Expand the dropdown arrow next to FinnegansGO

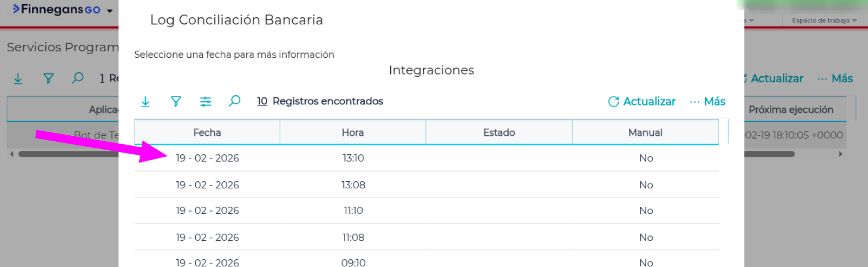click(109, 11)
